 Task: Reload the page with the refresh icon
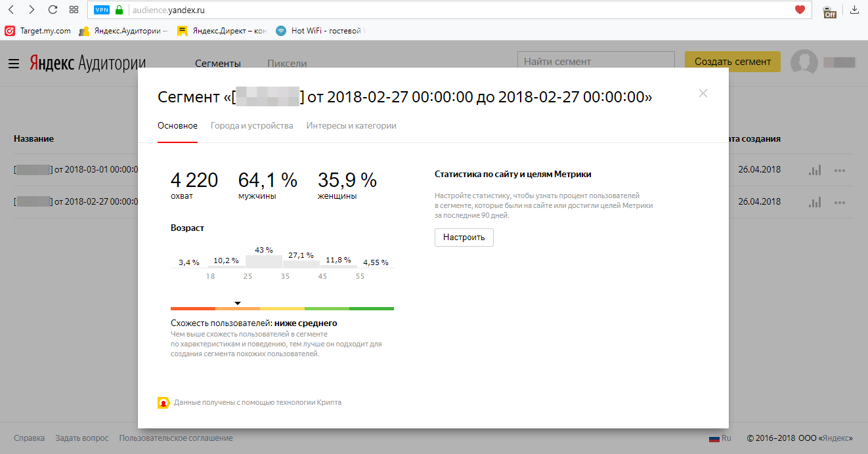[x=53, y=10]
